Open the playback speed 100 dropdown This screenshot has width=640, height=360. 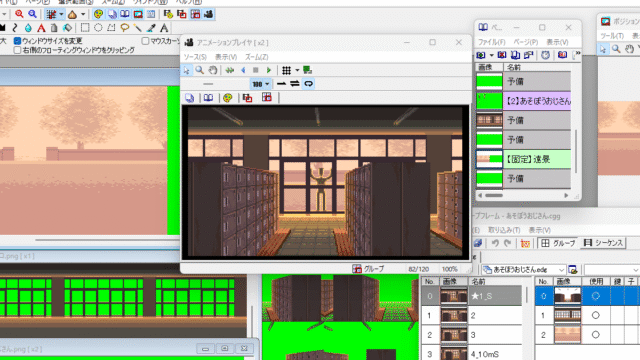click(260, 84)
